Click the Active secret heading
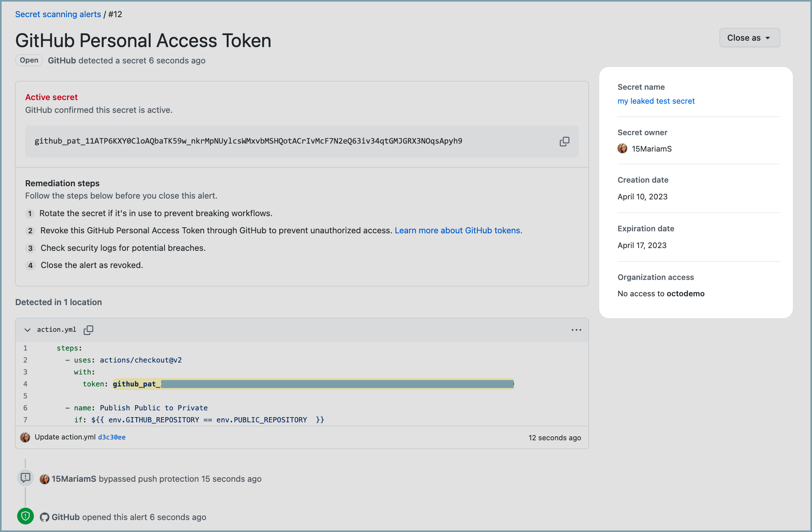 pyautogui.click(x=51, y=97)
